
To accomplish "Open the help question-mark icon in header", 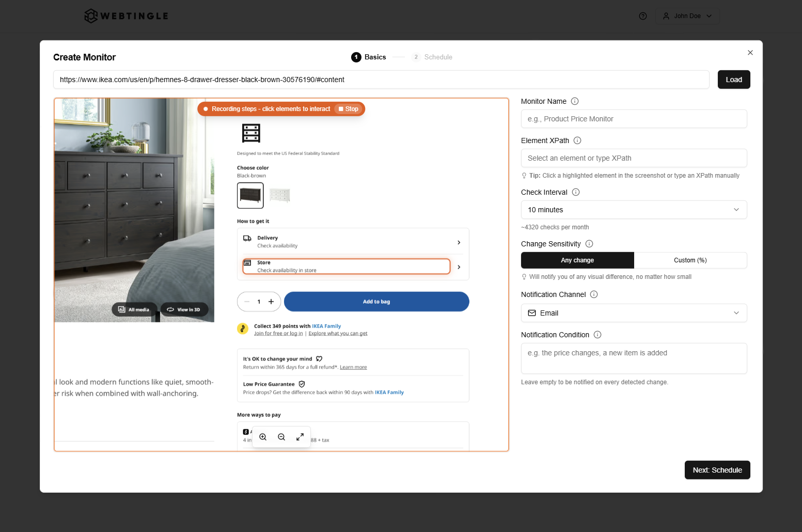I will [x=643, y=16].
